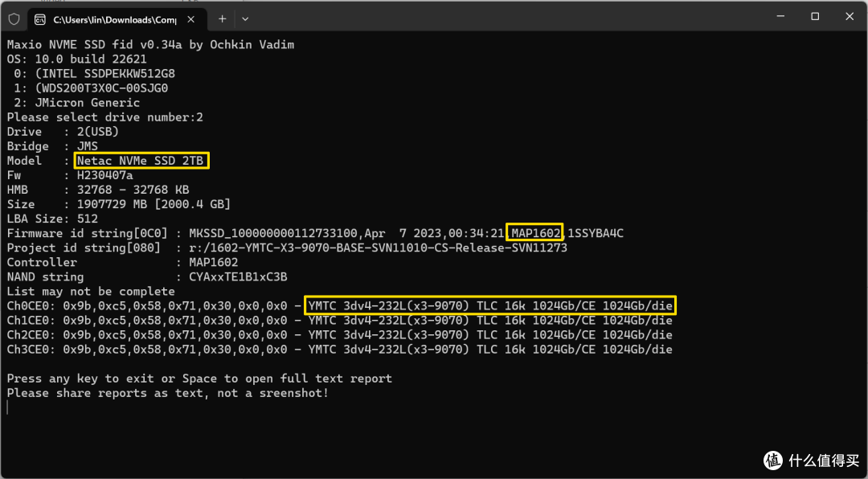This screenshot has height=479, width=868.
Task: Click the 'LBA Size: 512' line
Action: [52, 219]
